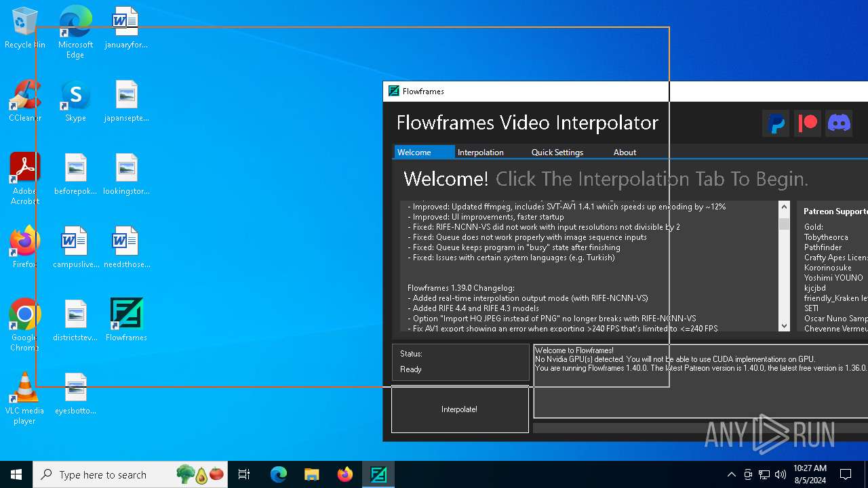Select the Recycle Bin desktop icon

coord(24,28)
